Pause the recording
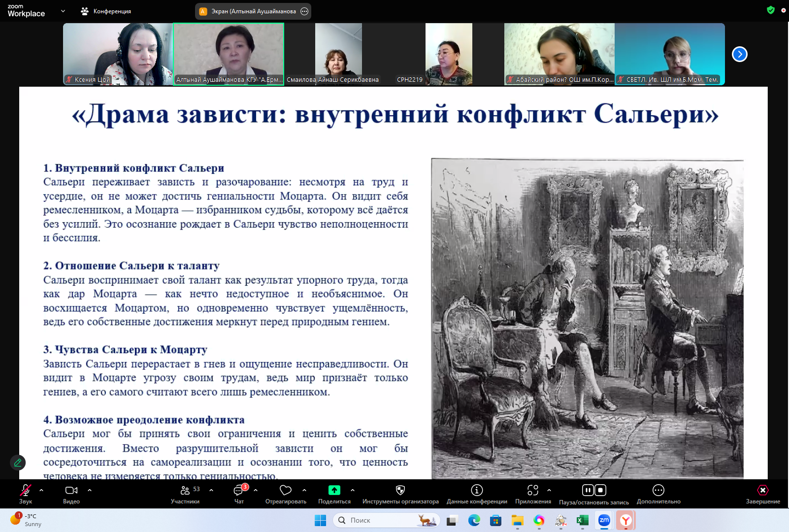Viewport: 789px width, 532px height. coord(588,490)
